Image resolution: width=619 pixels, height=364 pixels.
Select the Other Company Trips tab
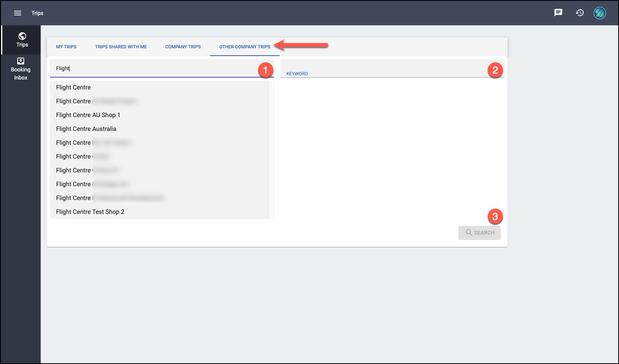[245, 47]
